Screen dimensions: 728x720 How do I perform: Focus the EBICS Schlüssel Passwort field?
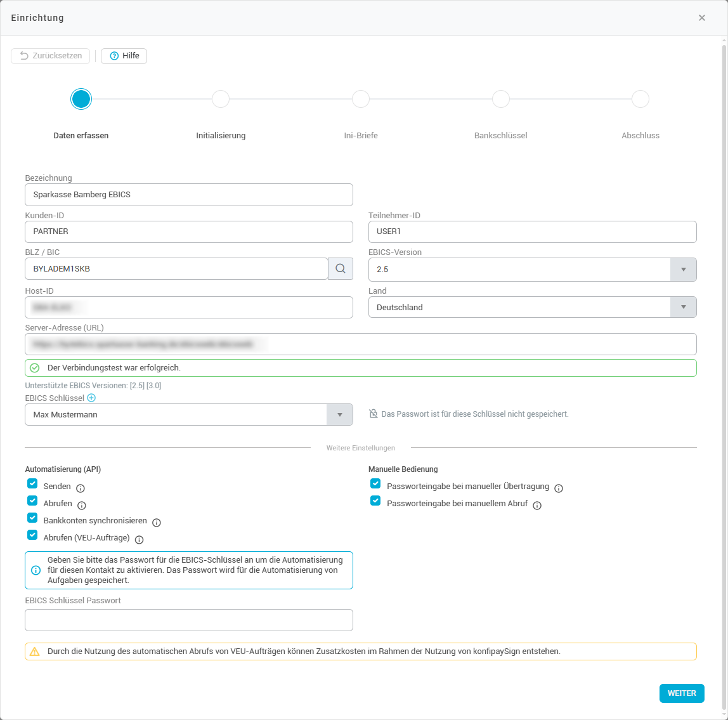click(x=189, y=620)
